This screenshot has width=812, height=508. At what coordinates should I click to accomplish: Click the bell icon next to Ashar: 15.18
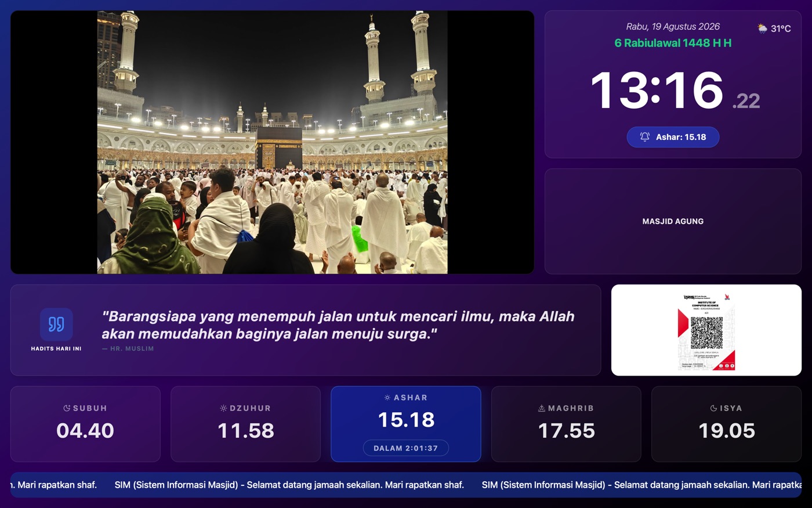coord(644,137)
